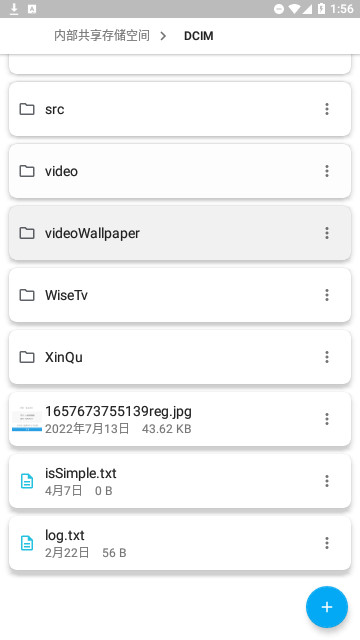Open more options for videoWallpaper folder
The image size is (360, 640).
pyautogui.click(x=327, y=233)
